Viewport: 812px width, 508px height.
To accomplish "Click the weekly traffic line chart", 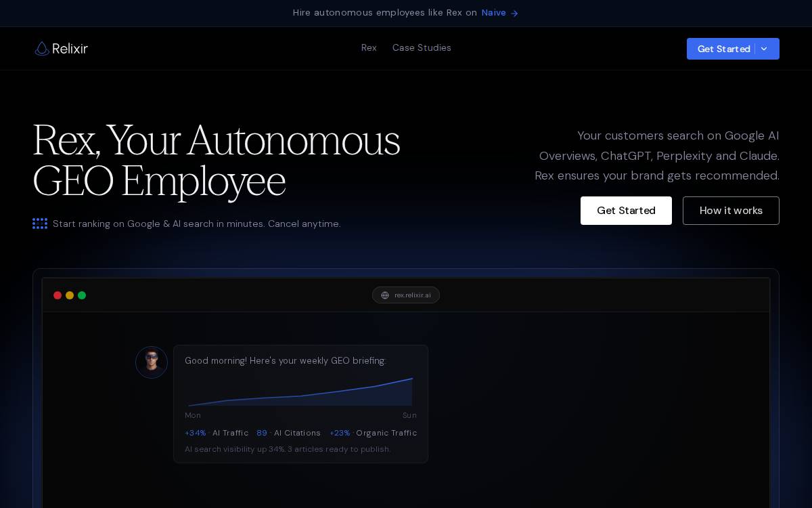I will (x=300, y=391).
